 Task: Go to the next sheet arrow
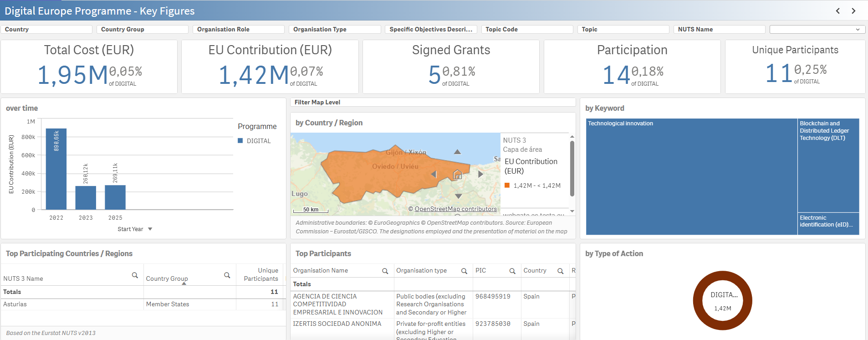point(853,11)
